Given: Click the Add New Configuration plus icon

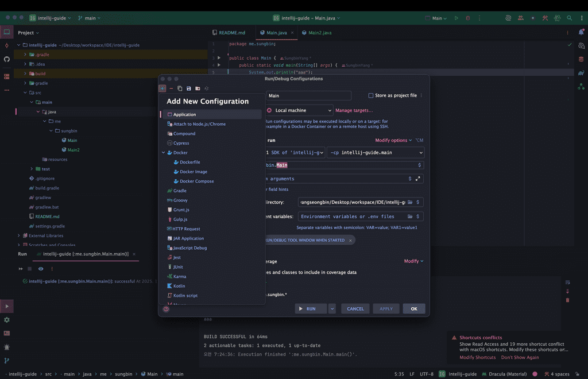Looking at the screenshot, I should point(163,88).
